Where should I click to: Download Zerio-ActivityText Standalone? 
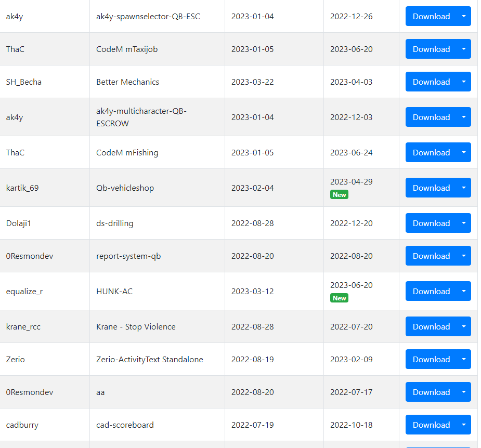tap(431, 359)
